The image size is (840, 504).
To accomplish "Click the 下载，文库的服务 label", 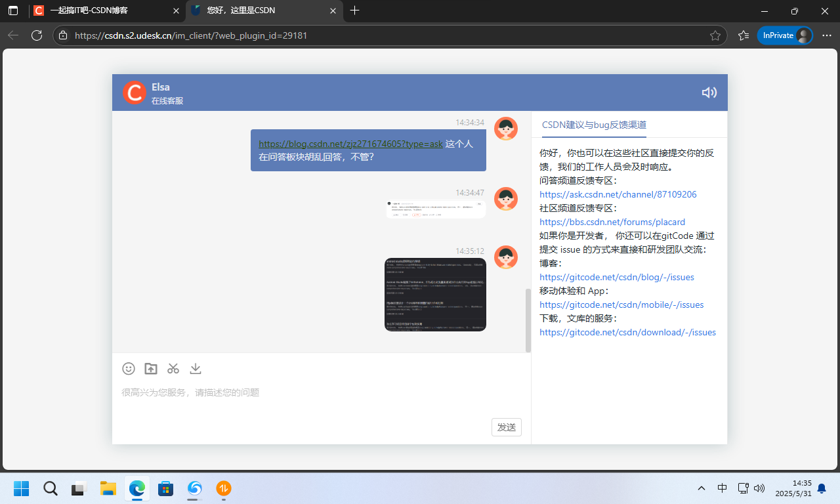I will tap(578, 318).
